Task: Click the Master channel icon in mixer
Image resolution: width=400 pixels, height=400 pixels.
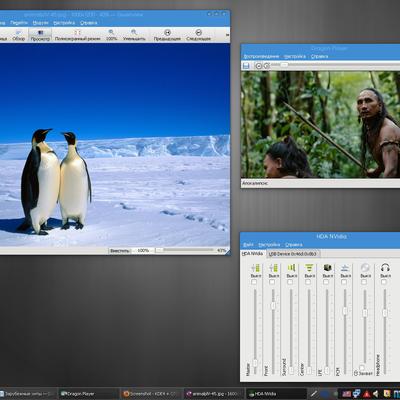Action: [x=256, y=268]
